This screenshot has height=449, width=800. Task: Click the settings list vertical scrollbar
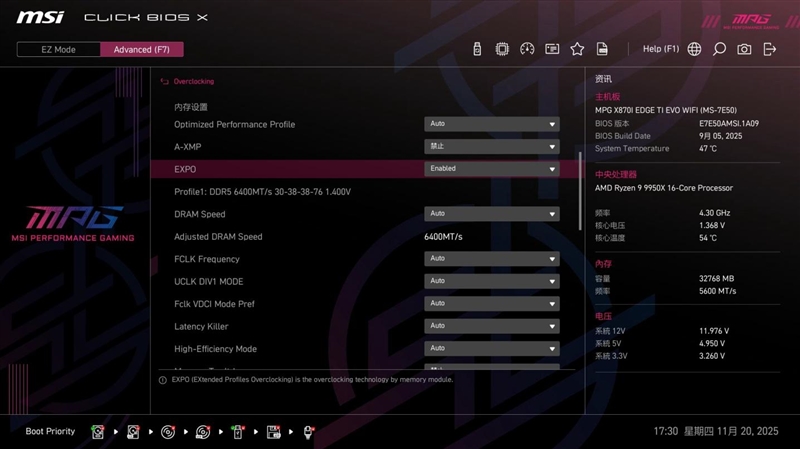point(580,191)
